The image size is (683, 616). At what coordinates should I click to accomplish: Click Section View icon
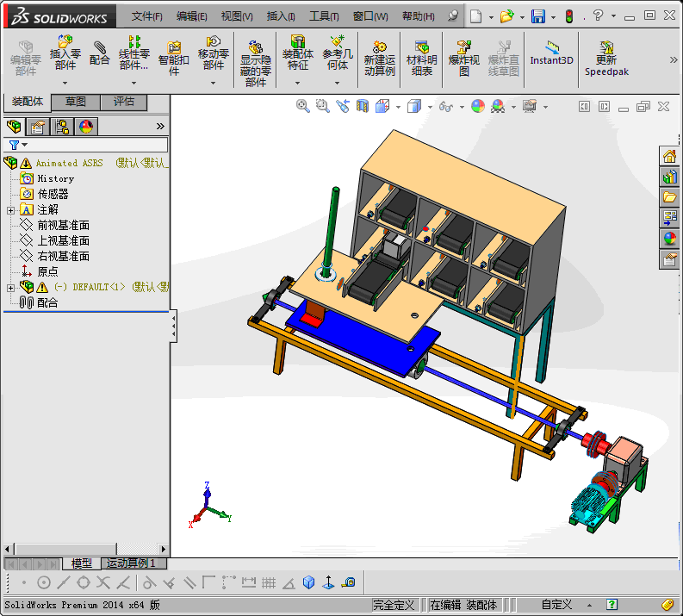tap(363, 106)
